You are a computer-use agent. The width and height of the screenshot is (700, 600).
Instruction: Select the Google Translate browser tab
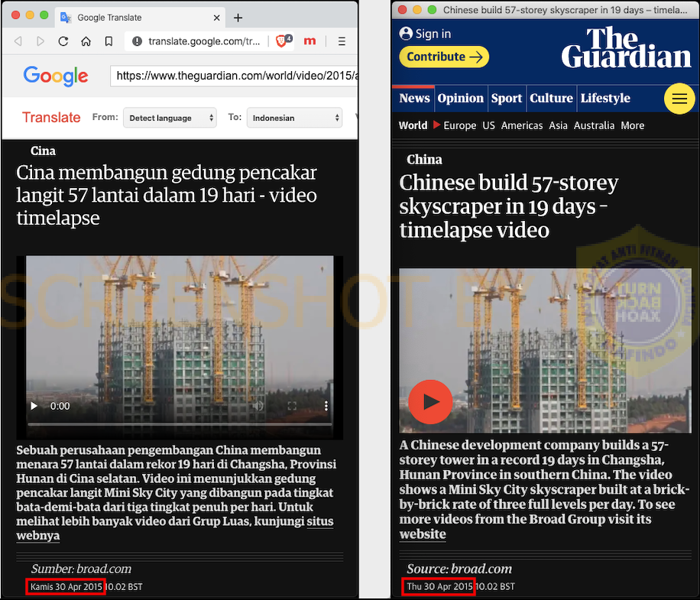(141, 18)
